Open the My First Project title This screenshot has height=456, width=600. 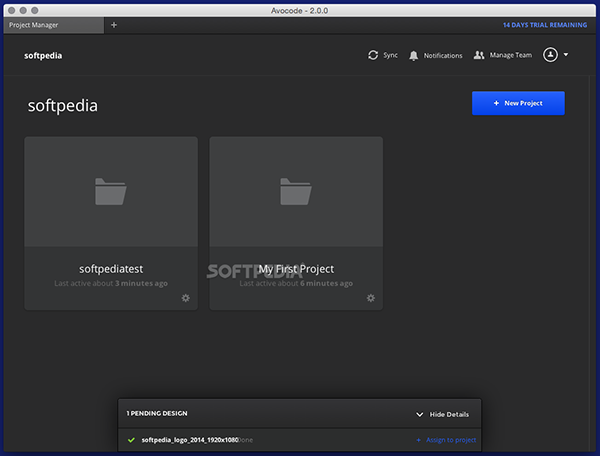tap(296, 269)
